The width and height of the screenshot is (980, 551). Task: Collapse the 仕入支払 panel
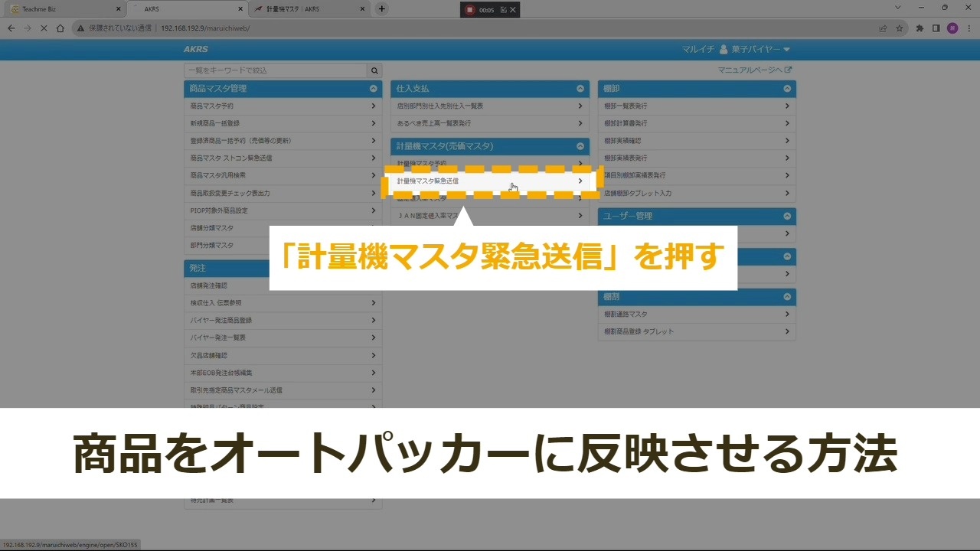pos(580,89)
